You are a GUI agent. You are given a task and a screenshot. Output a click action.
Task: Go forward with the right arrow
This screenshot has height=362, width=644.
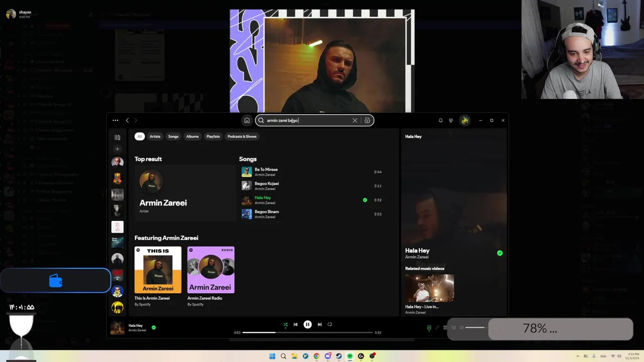(x=135, y=120)
